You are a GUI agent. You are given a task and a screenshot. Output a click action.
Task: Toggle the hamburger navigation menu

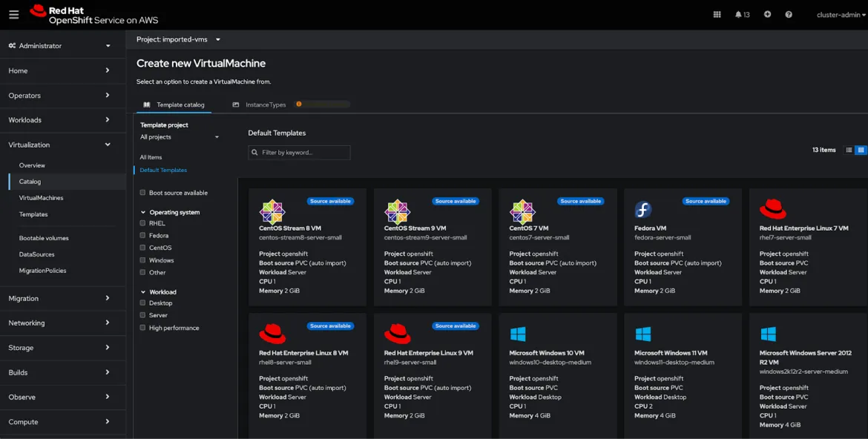point(14,15)
